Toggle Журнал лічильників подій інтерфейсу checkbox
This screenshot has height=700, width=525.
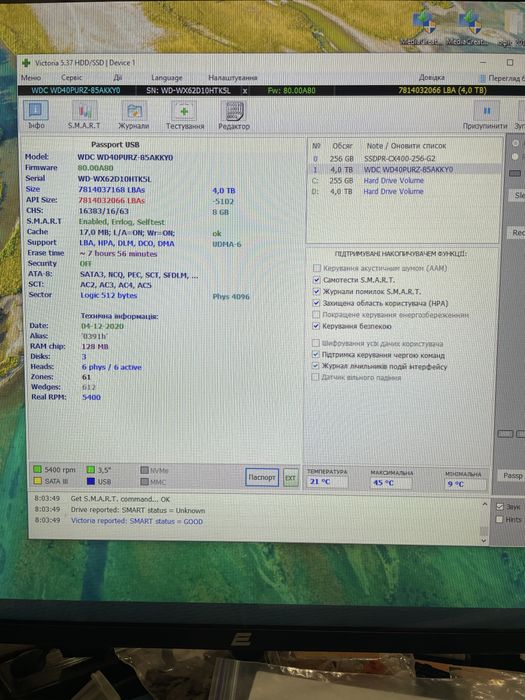coord(316,366)
